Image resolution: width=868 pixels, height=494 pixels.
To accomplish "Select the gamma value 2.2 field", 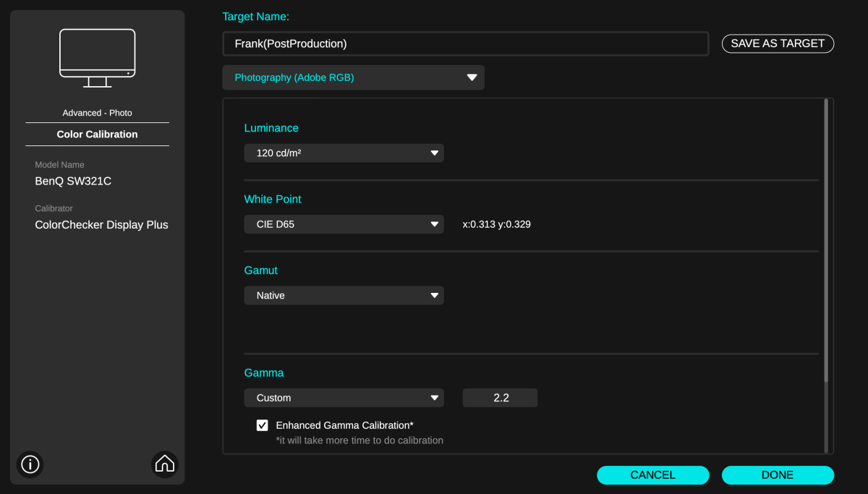I will point(501,398).
